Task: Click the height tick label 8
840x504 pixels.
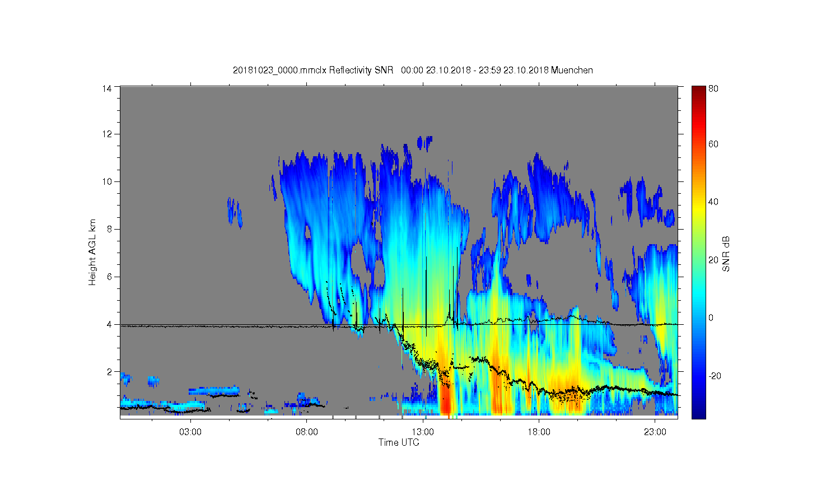Action: point(109,229)
